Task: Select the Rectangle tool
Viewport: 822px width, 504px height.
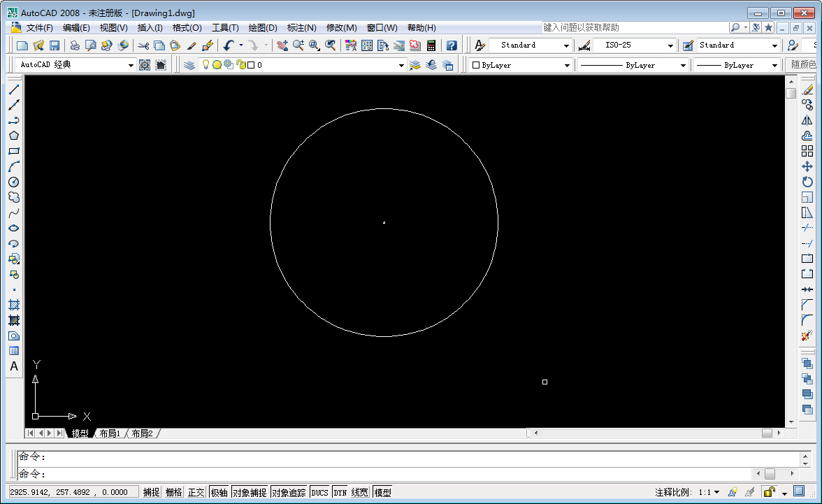Action: tap(14, 151)
